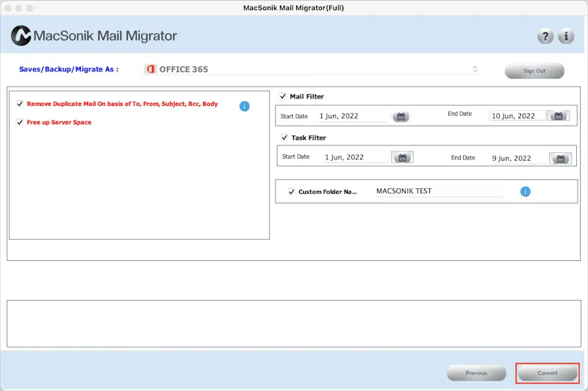Click the Sign Out button

click(x=534, y=71)
